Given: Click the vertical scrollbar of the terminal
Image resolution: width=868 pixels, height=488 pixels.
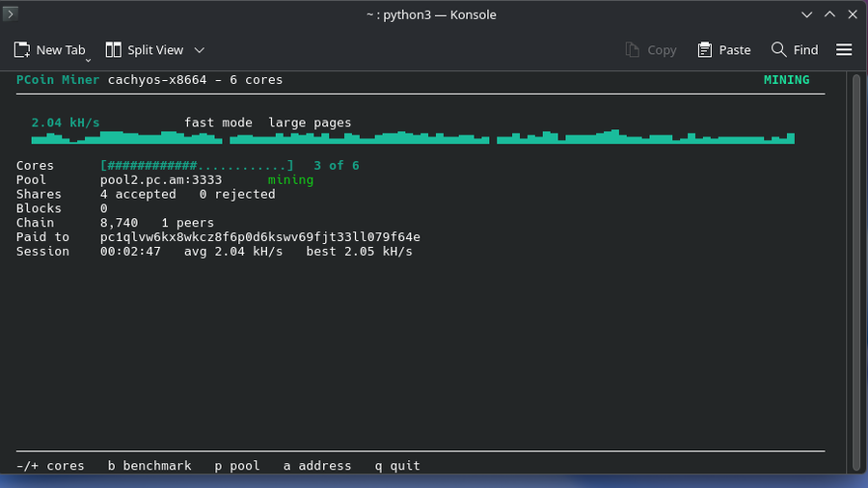Looking at the screenshot, I should pos(855,271).
